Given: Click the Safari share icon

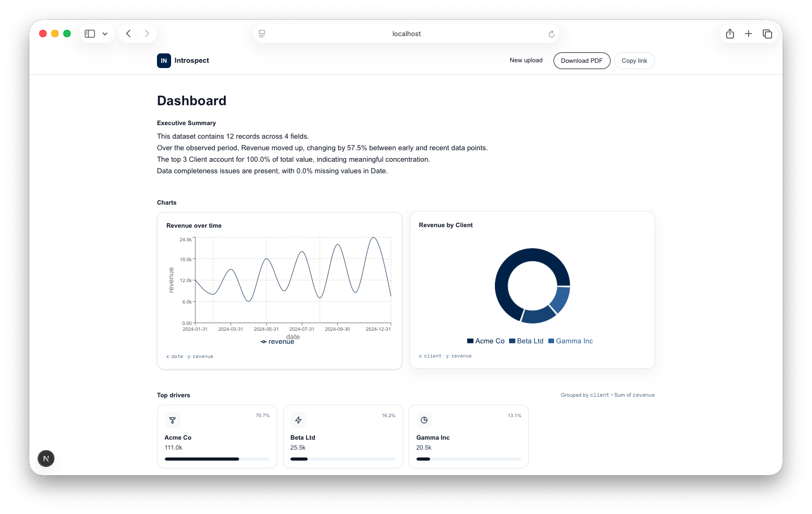Looking at the screenshot, I should 730,33.
